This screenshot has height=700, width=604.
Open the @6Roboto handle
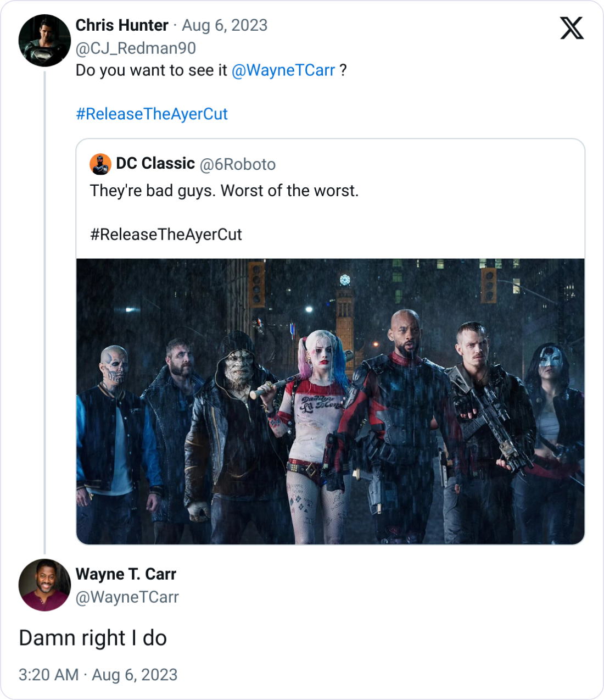238,164
